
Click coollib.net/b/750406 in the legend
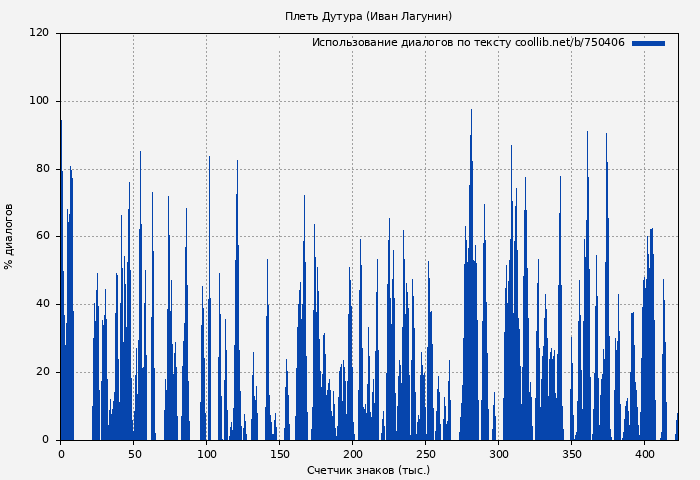[x=569, y=43]
